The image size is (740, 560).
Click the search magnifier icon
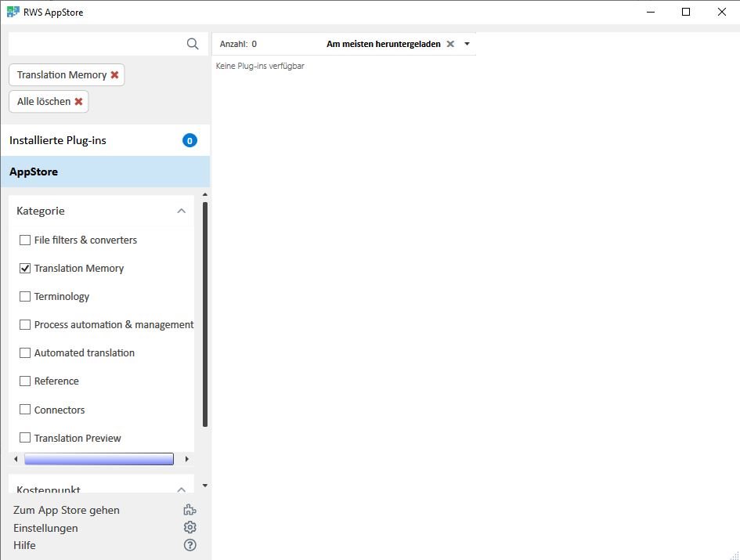pos(193,44)
